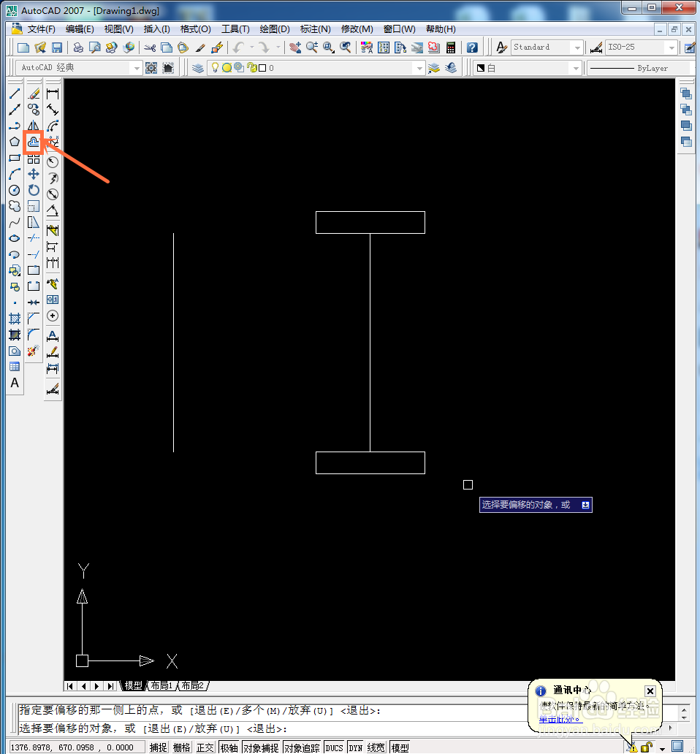Click the Save file icon
Image resolution: width=700 pixels, height=754 pixels.
tap(57, 47)
